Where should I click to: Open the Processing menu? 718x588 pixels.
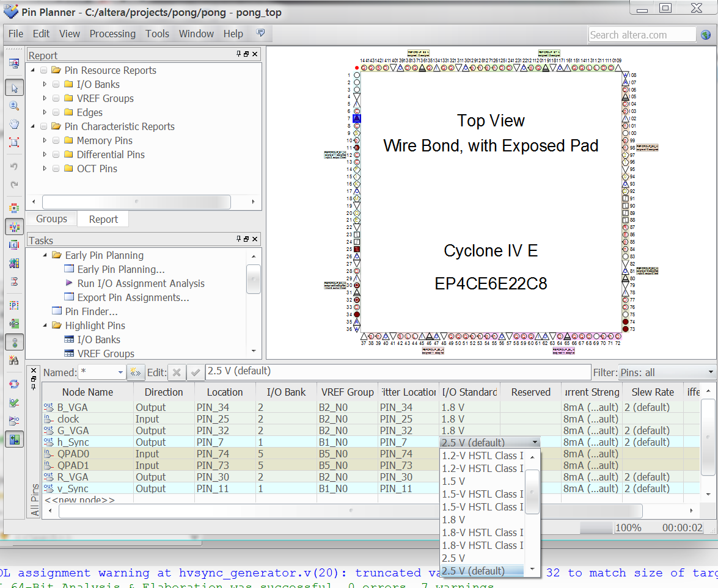pos(112,34)
